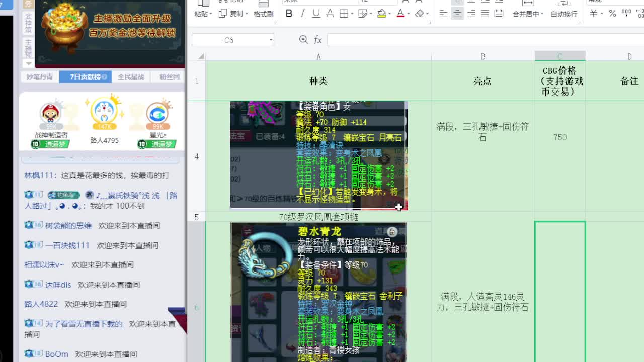The width and height of the screenshot is (644, 362).
Task: Apply the yellow fill color bucket
Action: [381, 14]
